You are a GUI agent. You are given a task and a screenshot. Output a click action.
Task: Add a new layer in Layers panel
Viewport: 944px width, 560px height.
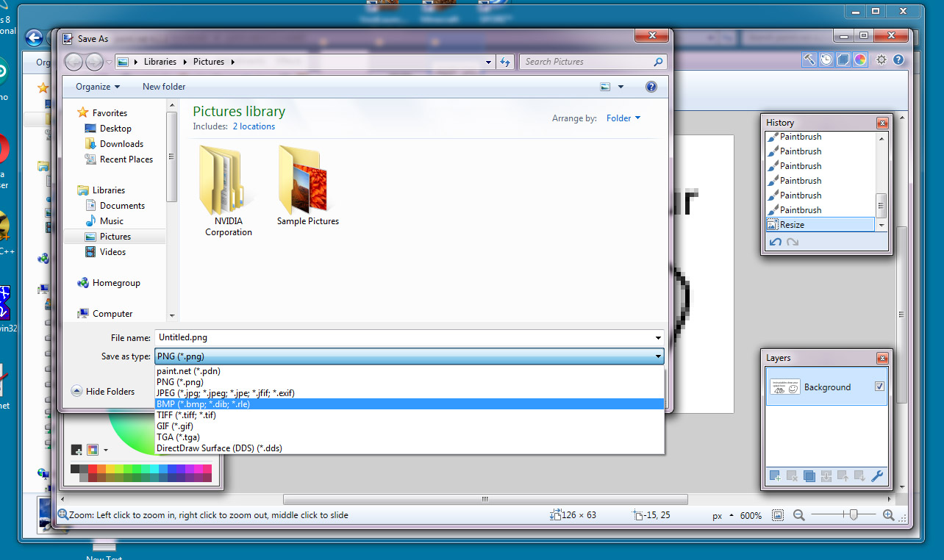pyautogui.click(x=775, y=476)
